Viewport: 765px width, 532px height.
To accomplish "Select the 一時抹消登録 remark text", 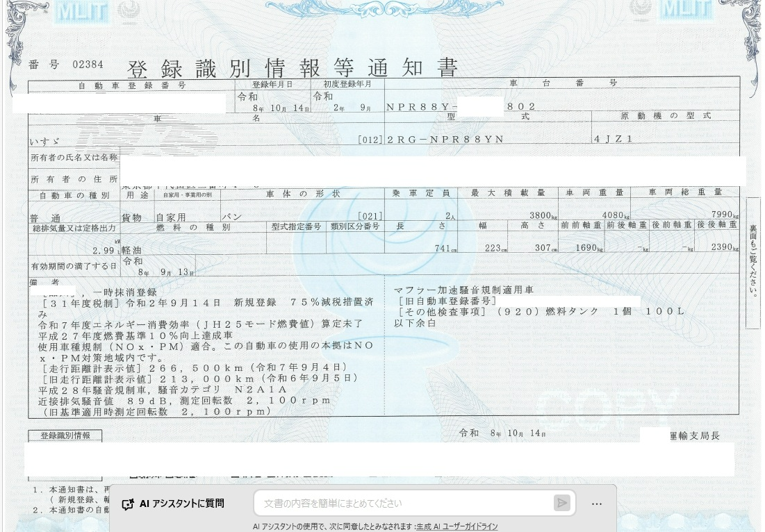I will (x=125, y=292).
